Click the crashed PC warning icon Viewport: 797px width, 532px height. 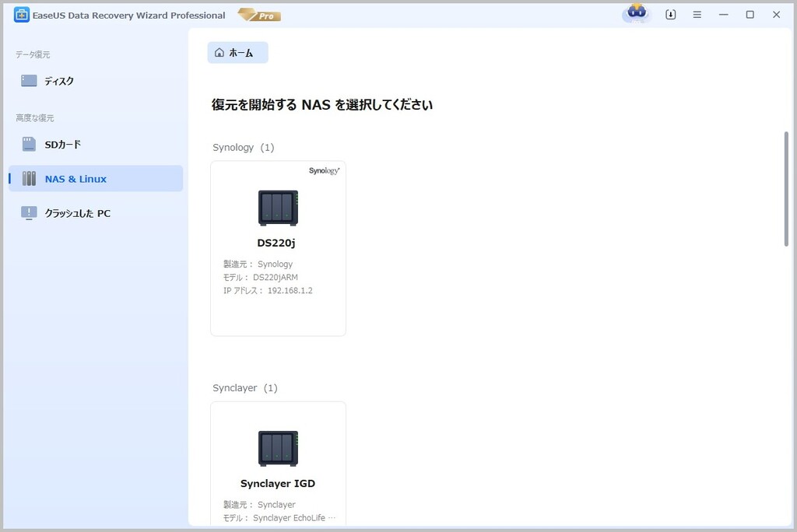click(x=29, y=213)
